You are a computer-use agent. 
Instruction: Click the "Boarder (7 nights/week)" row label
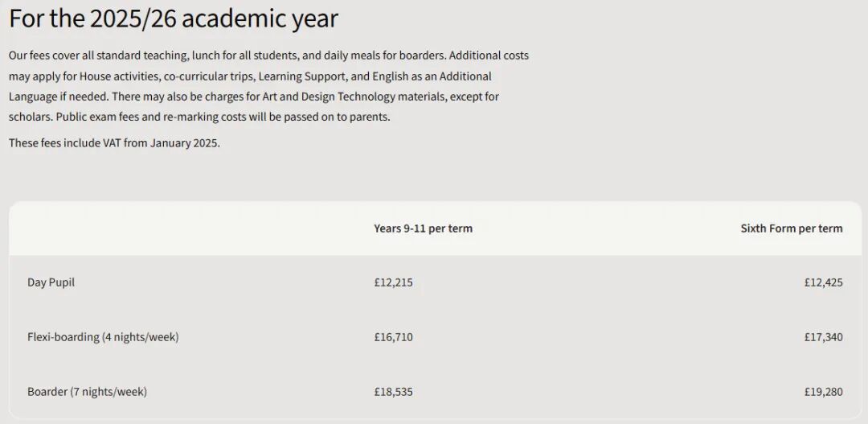click(x=87, y=392)
